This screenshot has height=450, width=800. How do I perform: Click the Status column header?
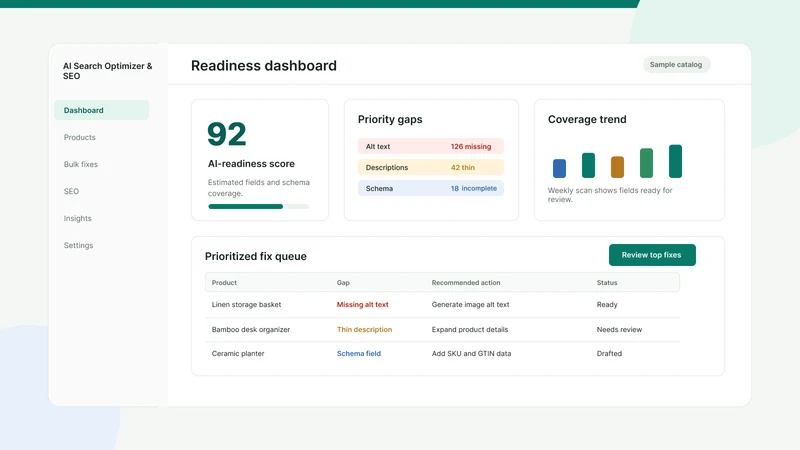[x=607, y=283]
